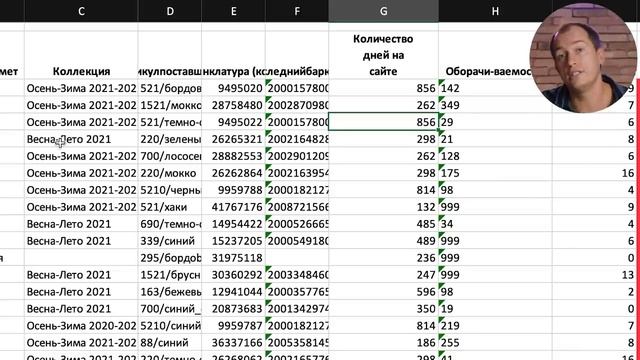Image resolution: width=640 pixels, height=360 pixels.
Task: Click days-on-site cell with value 485
Action: click(384, 224)
